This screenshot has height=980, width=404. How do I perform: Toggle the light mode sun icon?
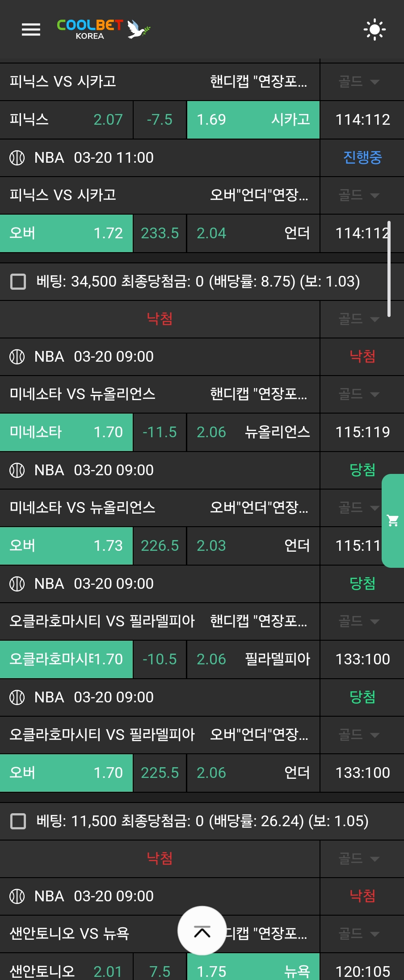pyautogui.click(x=375, y=30)
